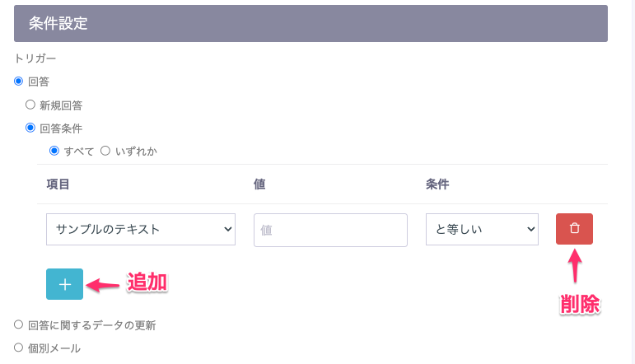Click the pink arrow beside 追加
635x364 pixels.
tap(103, 285)
